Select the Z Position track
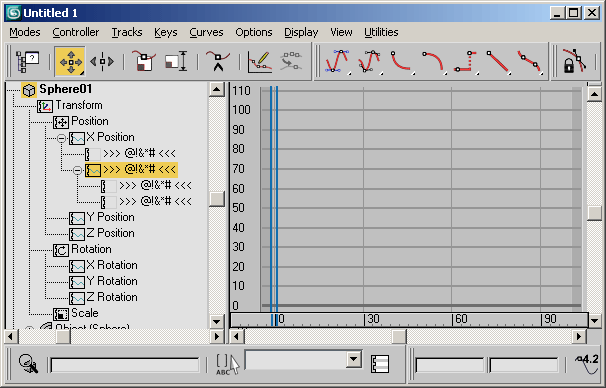 [x=111, y=233]
